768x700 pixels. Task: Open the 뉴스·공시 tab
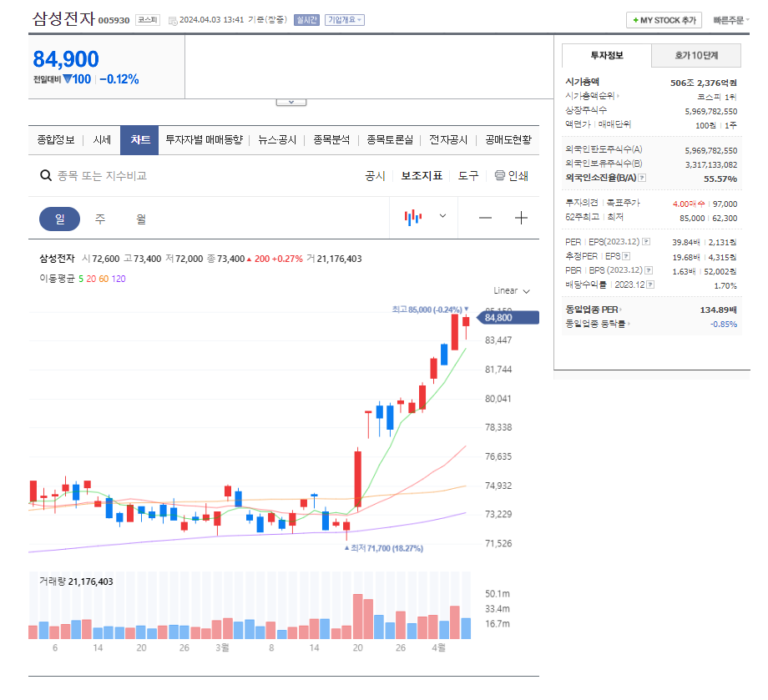277,140
